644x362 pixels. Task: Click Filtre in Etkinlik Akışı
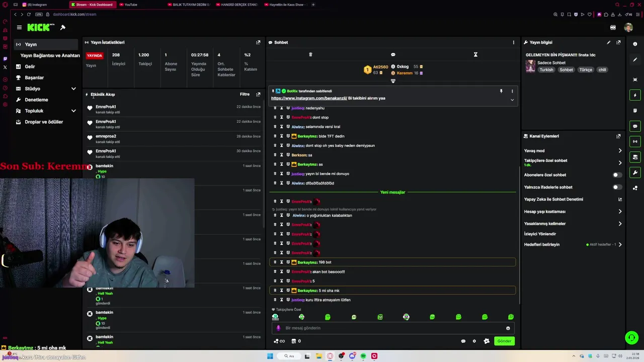(x=245, y=94)
